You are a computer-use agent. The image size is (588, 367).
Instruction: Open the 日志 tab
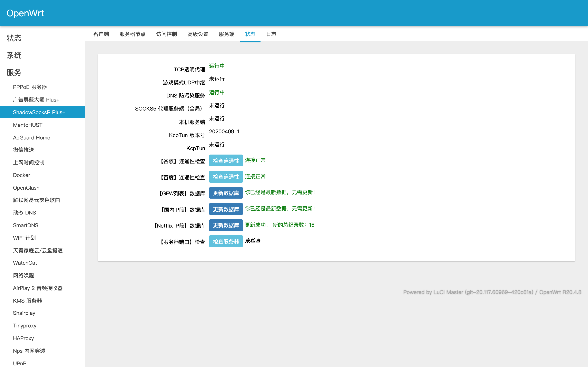271,34
